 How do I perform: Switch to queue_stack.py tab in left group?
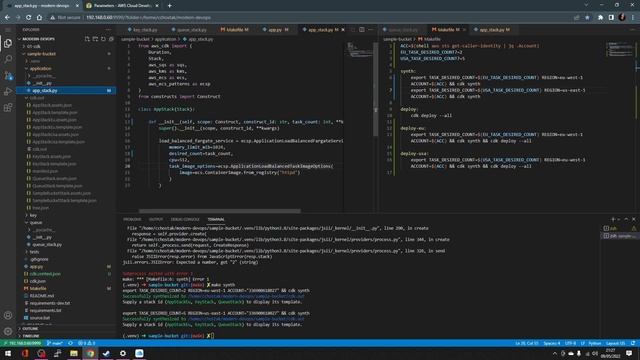pyautogui.click(x=190, y=30)
